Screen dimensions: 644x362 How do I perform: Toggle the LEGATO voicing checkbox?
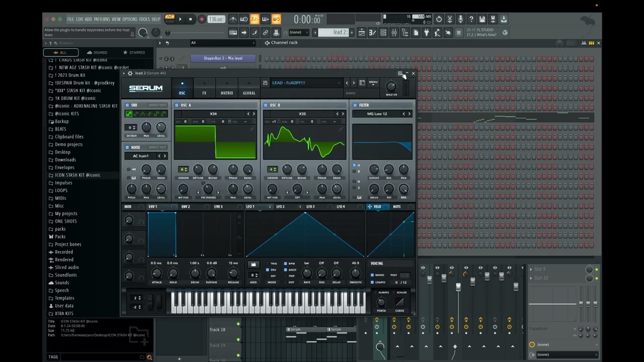372,282
